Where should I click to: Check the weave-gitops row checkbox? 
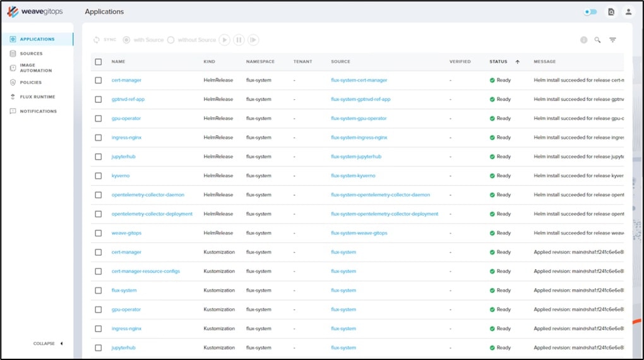(x=98, y=233)
